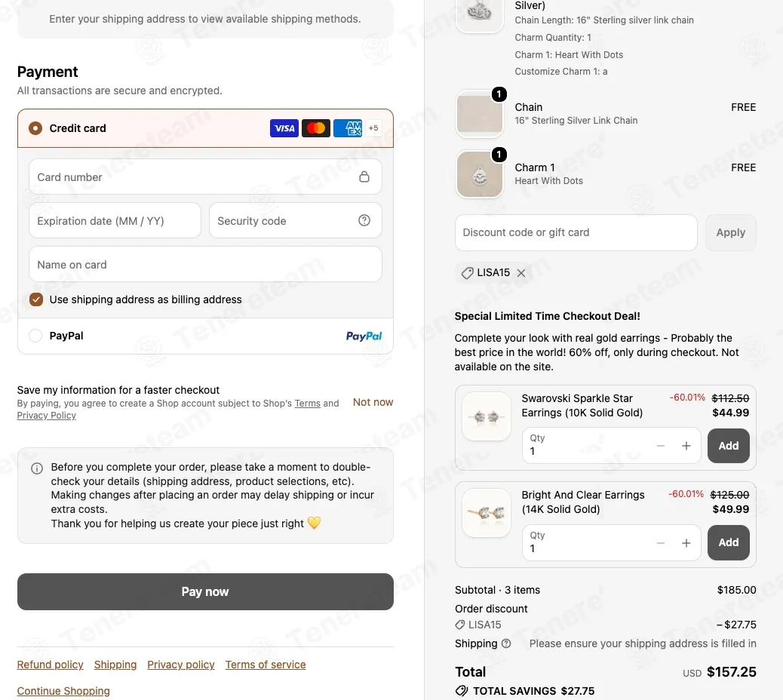This screenshot has height=700, width=783.
Task: Increase Swarovski Sparkle Star Earrings quantity
Action: pyautogui.click(x=686, y=445)
